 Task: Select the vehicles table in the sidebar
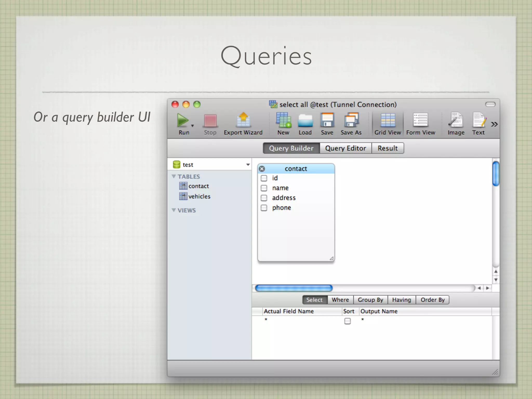[x=199, y=196]
